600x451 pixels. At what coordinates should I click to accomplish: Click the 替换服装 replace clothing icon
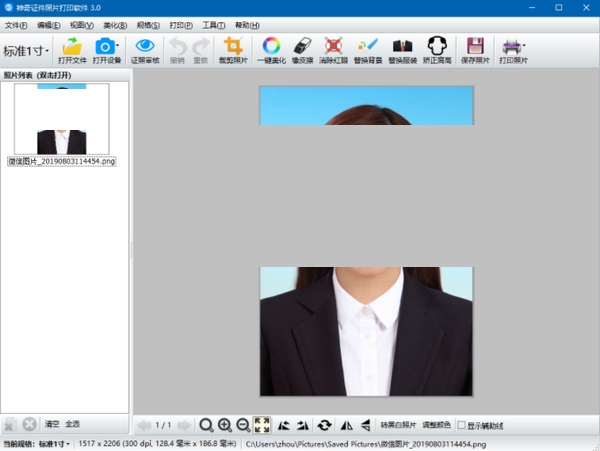click(401, 47)
